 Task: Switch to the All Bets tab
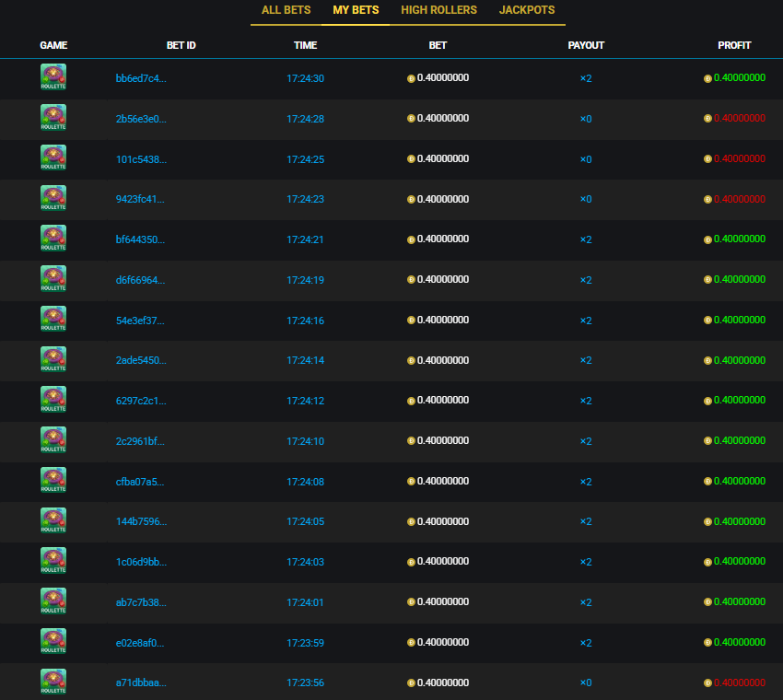286,10
